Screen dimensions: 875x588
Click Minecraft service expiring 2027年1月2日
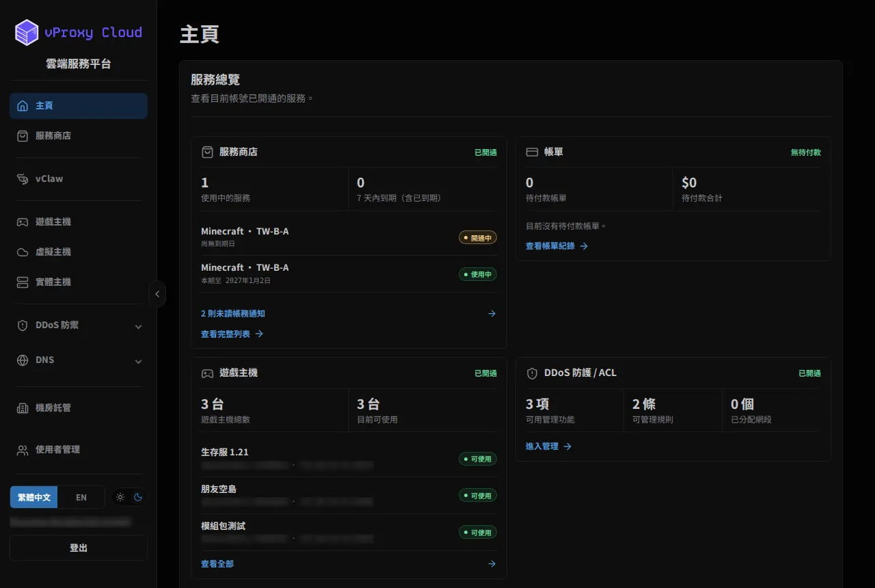click(349, 274)
